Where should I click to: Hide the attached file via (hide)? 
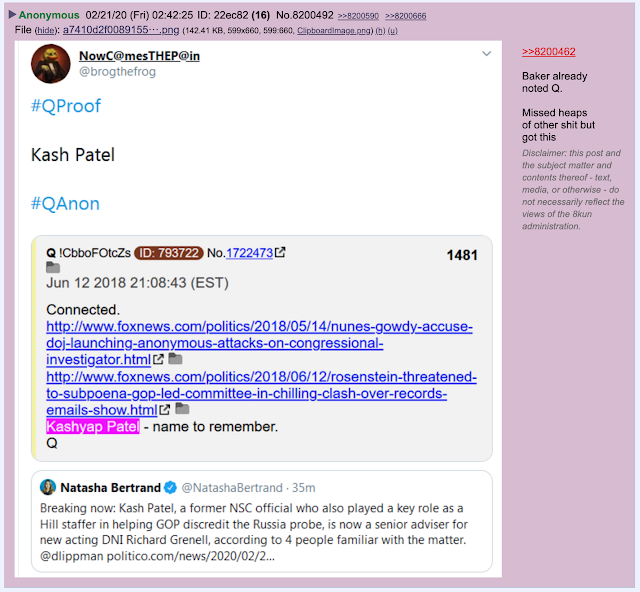coord(45,31)
